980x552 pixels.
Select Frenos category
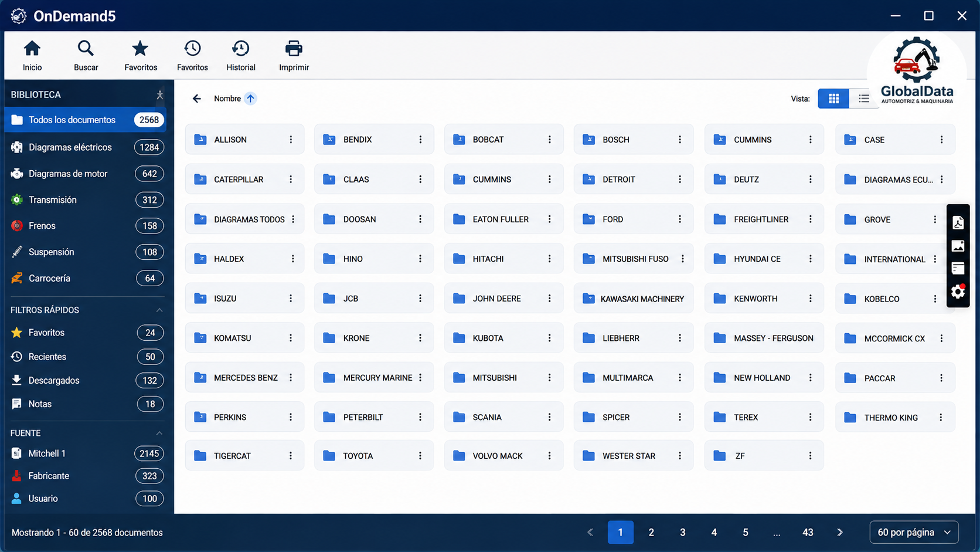(x=86, y=226)
